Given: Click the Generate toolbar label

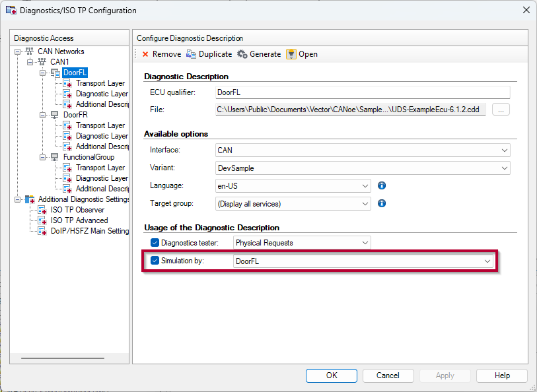Looking at the screenshot, I should [265, 54].
